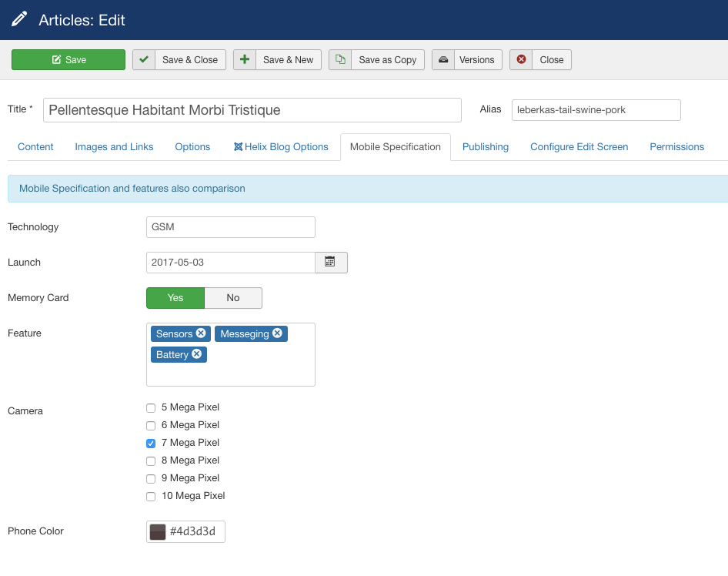The width and height of the screenshot is (728, 576).
Task: Check the 10 Mega Pixel option
Action: click(150, 496)
